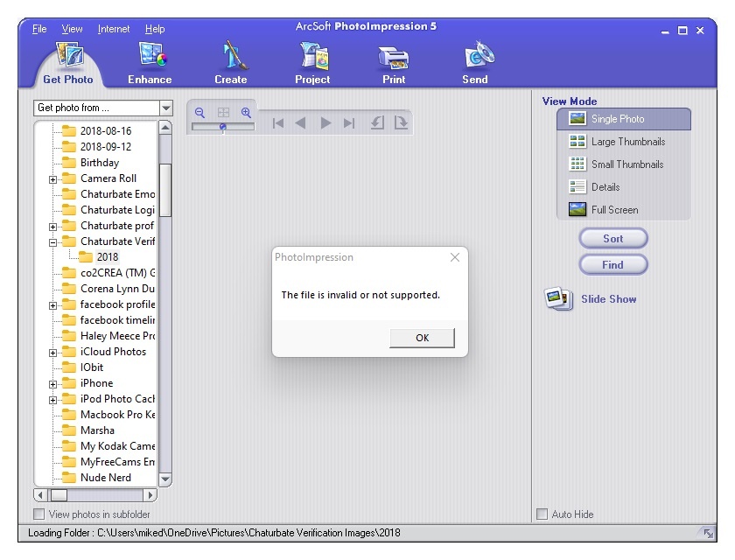This screenshot has height=560, width=735.
Task: Click the Send icon
Action: point(474,55)
